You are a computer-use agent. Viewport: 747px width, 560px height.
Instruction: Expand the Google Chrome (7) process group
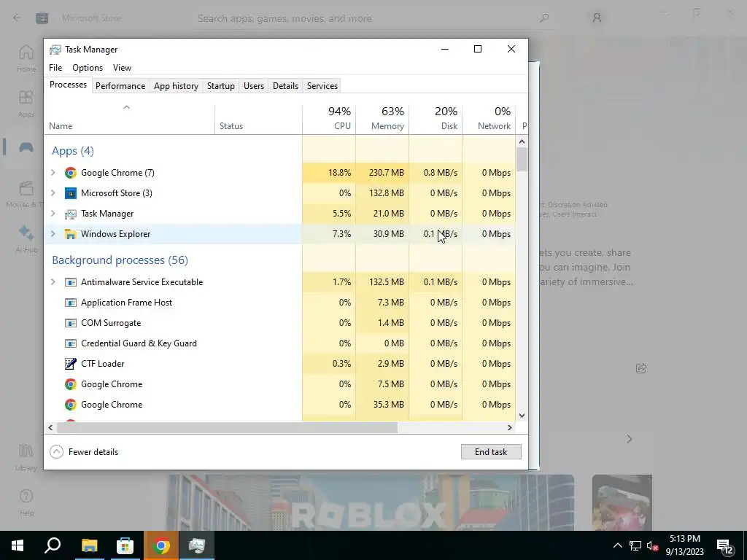[x=53, y=173]
